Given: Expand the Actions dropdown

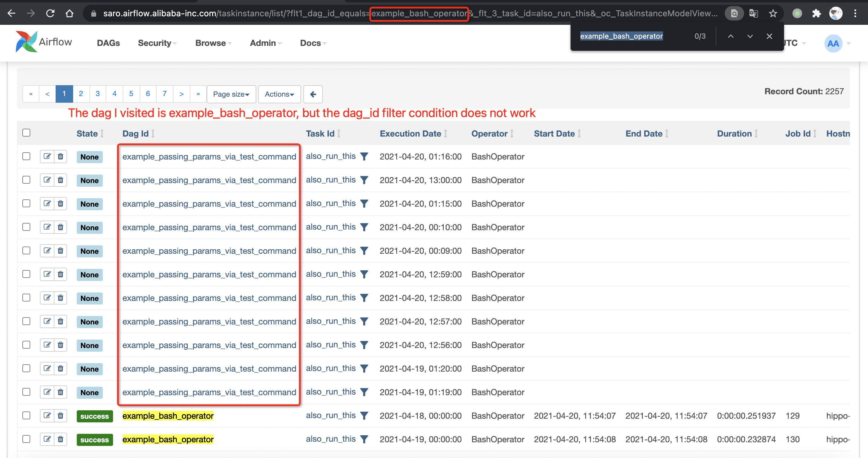Looking at the screenshot, I should (279, 94).
